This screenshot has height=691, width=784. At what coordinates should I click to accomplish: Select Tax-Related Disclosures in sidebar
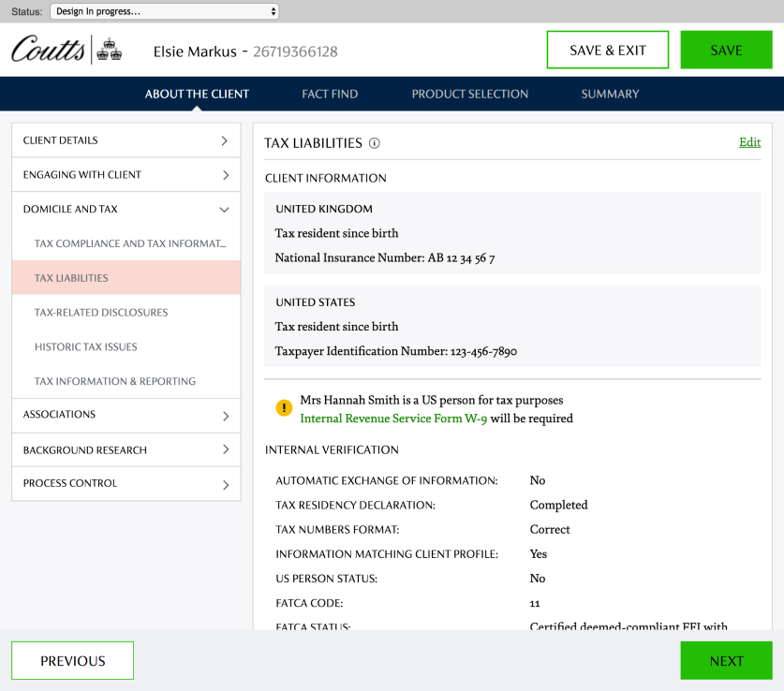pyautogui.click(x=101, y=313)
